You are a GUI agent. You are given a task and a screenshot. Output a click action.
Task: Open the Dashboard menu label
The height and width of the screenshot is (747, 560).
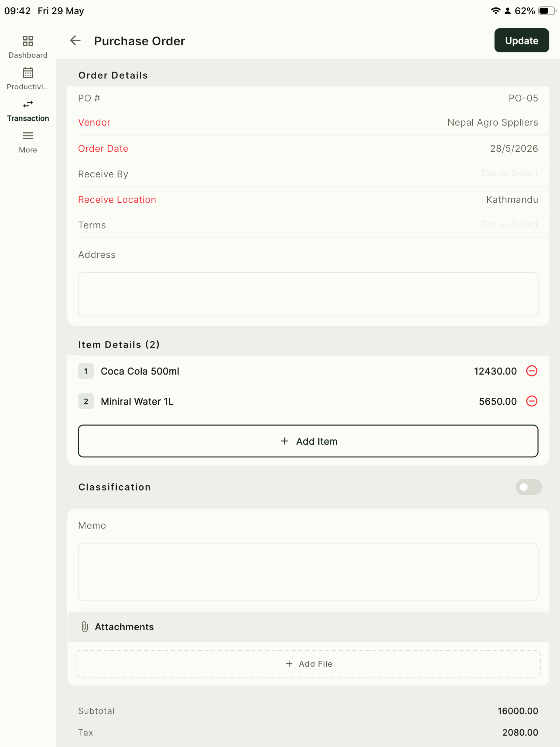[x=28, y=55]
